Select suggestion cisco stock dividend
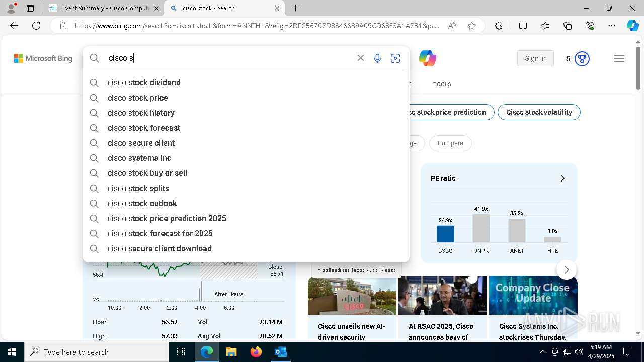Viewport: 644px width, 362px height. (x=246, y=82)
